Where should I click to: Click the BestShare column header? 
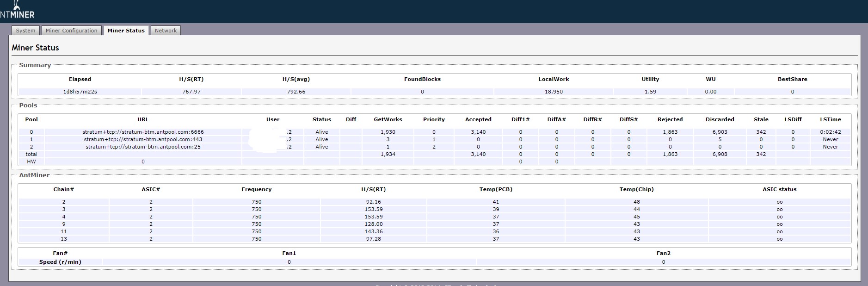tap(792, 79)
